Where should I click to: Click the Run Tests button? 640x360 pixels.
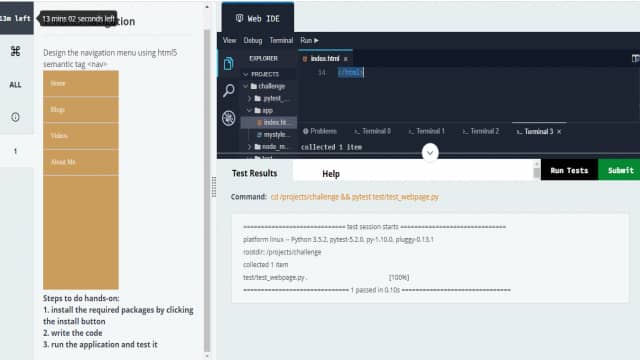click(569, 170)
